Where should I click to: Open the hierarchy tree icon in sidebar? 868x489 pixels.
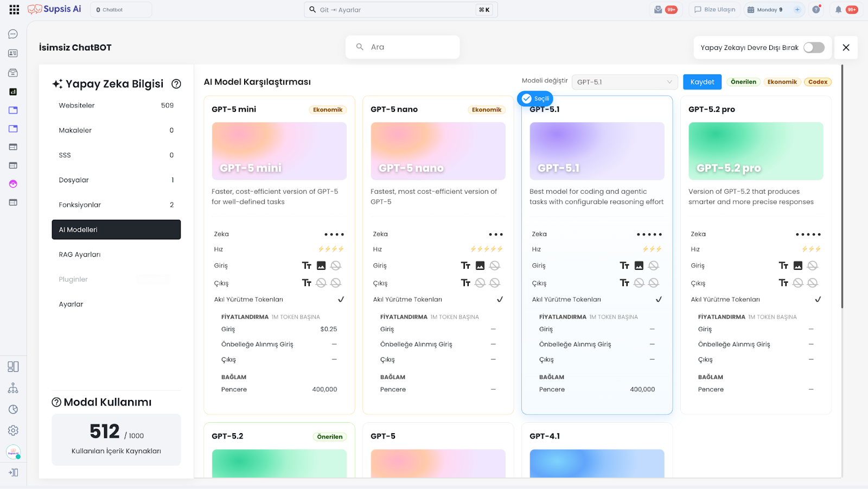pos(13,389)
